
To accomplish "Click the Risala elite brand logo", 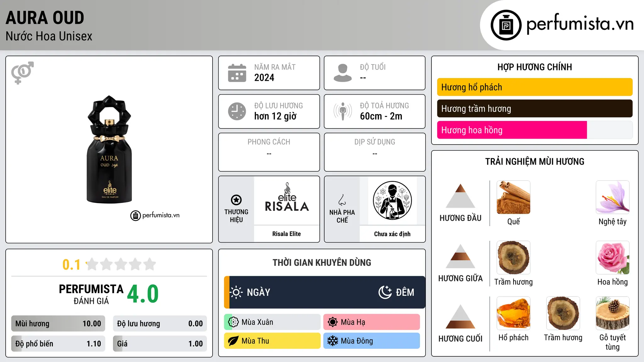I will [x=287, y=197].
